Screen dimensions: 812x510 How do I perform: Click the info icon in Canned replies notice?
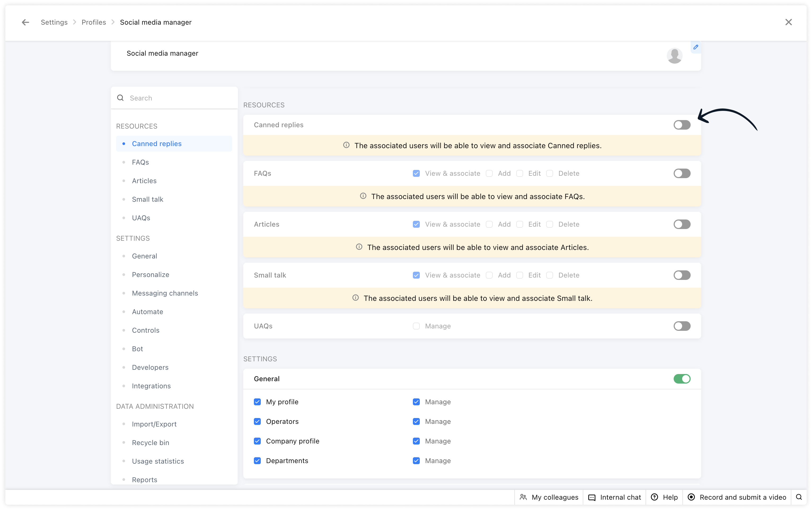(x=346, y=145)
